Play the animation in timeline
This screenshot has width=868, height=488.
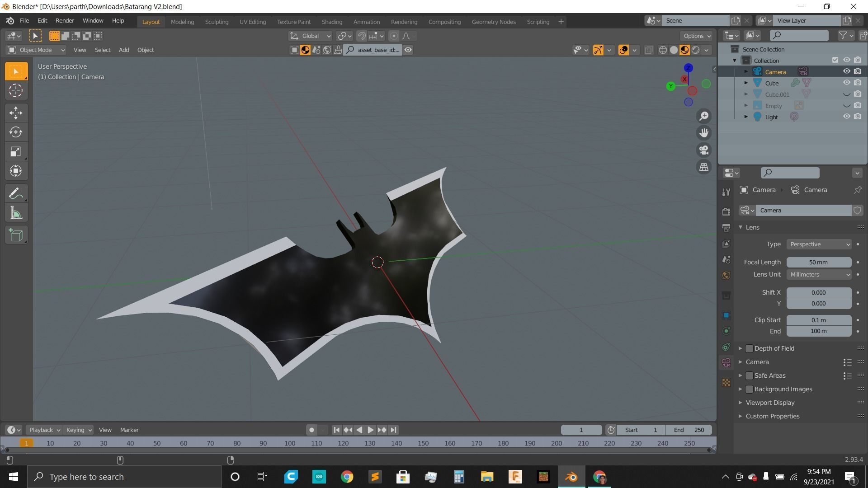pos(370,430)
